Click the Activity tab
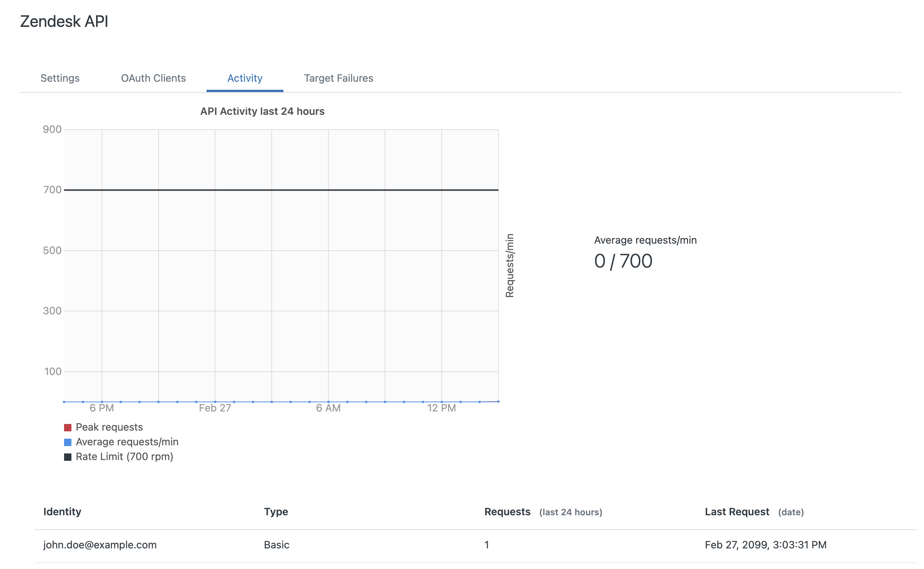This screenshot has width=924, height=569. [245, 78]
